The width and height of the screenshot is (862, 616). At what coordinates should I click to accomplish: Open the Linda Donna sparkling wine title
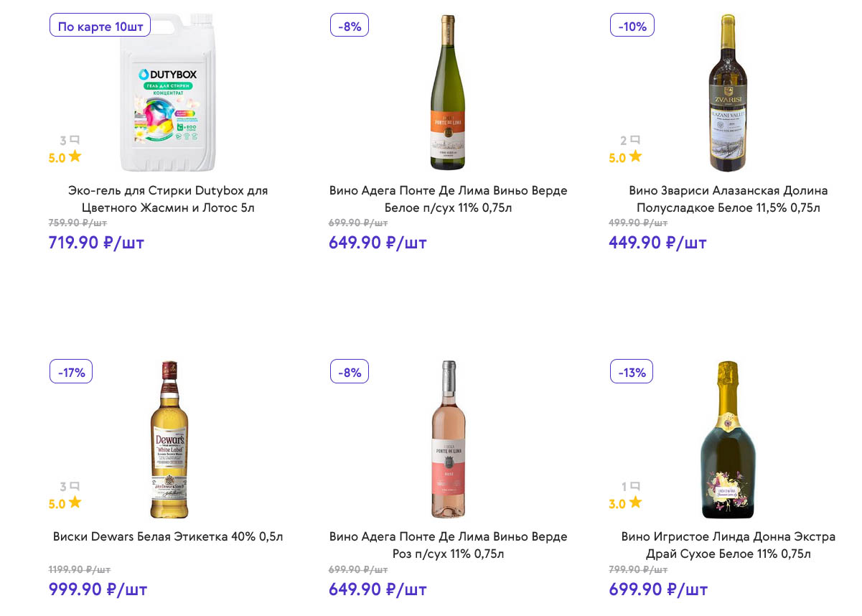728,545
